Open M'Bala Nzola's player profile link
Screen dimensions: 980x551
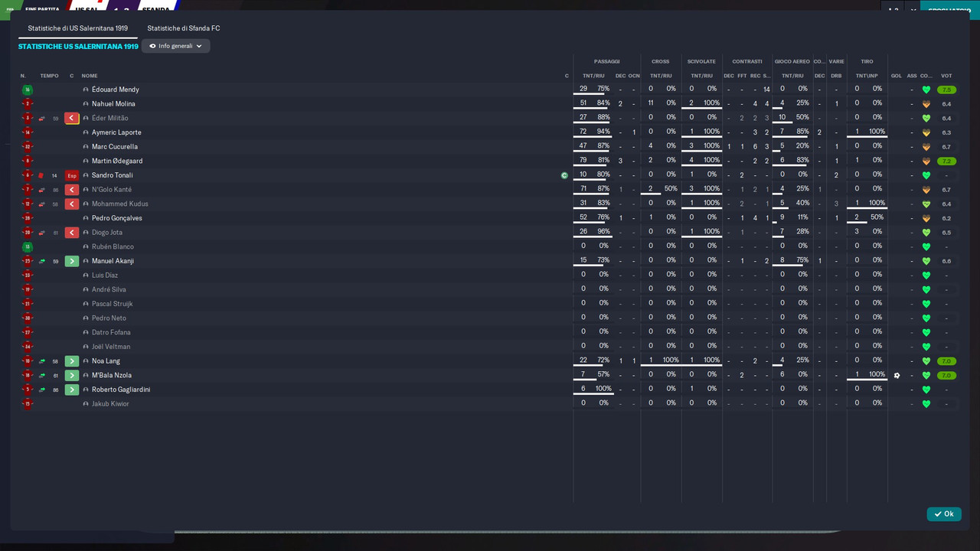click(112, 376)
